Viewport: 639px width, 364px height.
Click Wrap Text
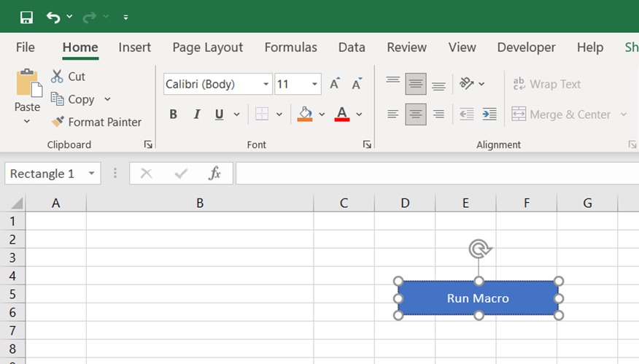pyautogui.click(x=546, y=84)
